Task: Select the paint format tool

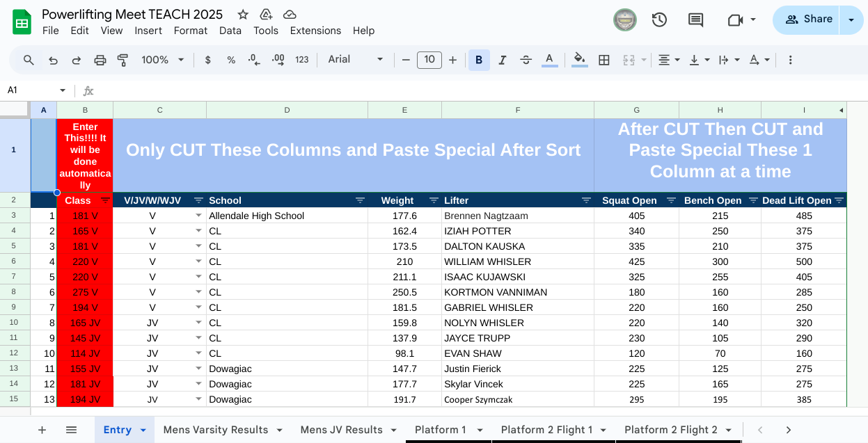Action: click(123, 60)
